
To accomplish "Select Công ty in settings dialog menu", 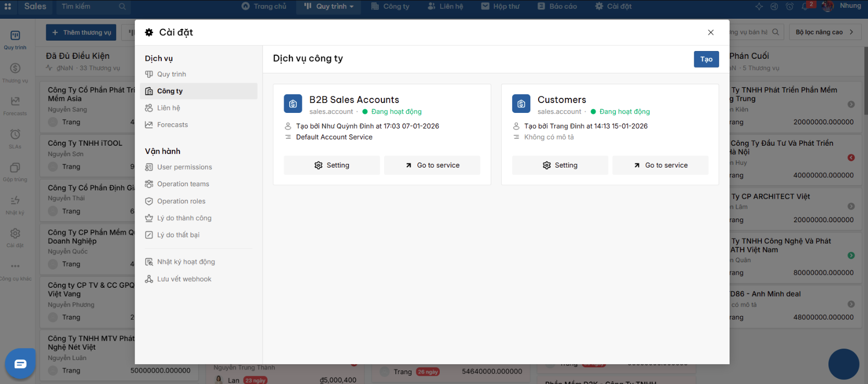I will (199, 91).
